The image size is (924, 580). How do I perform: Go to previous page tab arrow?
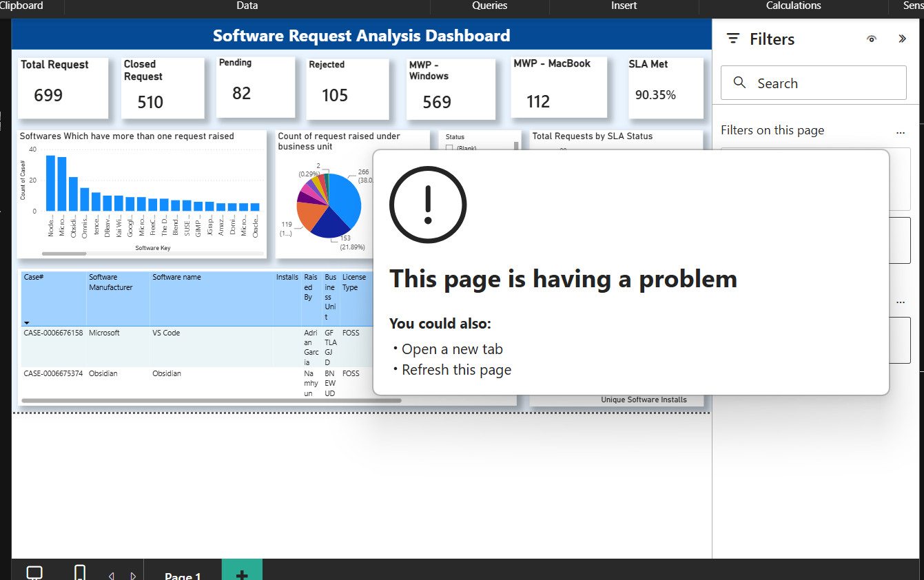112,576
